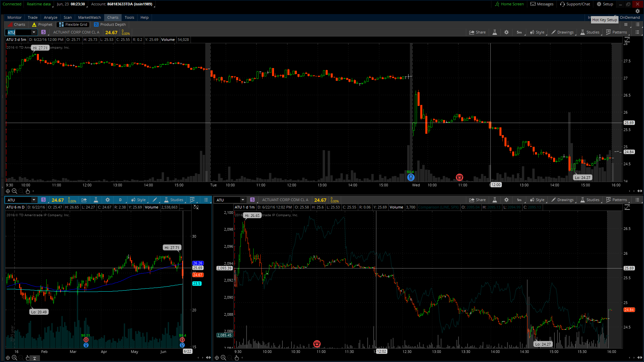This screenshot has width=644, height=362.
Task: Click red phone marker on 1m chart
Action: tap(317, 344)
